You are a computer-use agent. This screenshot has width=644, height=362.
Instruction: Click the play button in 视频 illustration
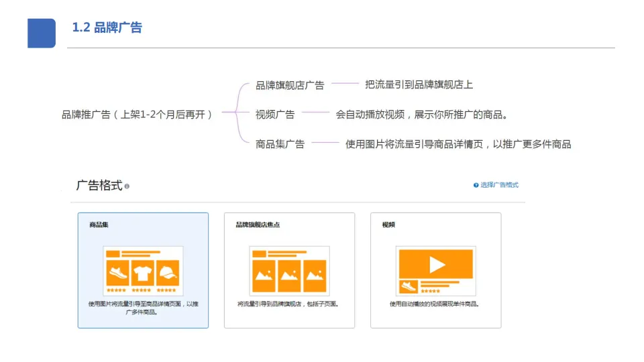437,264
